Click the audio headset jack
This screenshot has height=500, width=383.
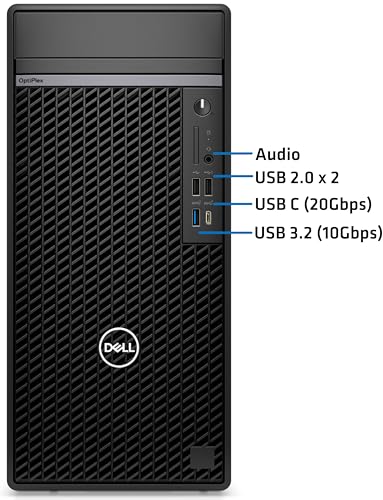(209, 159)
